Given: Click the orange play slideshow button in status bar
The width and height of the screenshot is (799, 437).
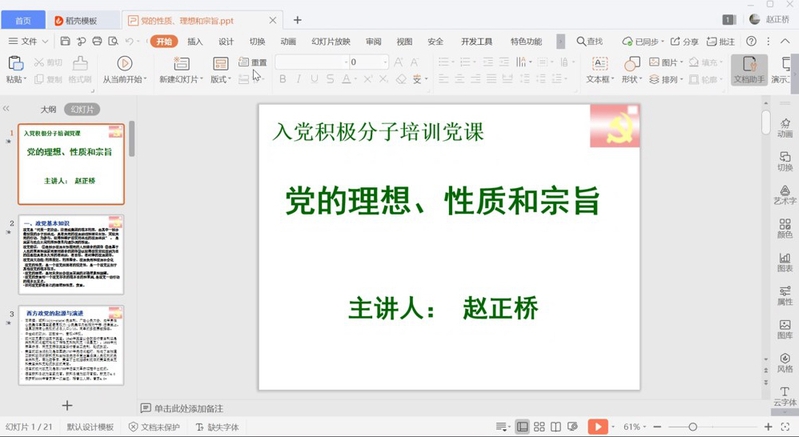Looking at the screenshot, I should (597, 427).
